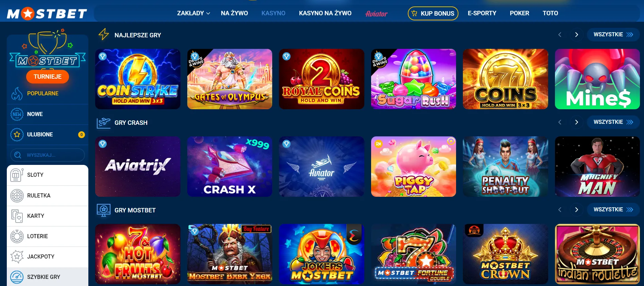The height and width of the screenshot is (286, 644).
Task: Open the Ulubione star favorites icon
Action: pos(17,135)
